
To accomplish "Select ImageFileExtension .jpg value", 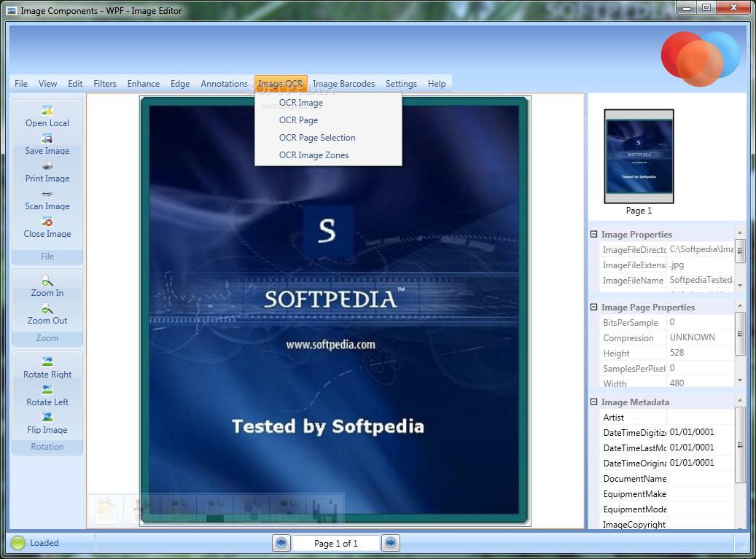I will pyautogui.click(x=701, y=265).
